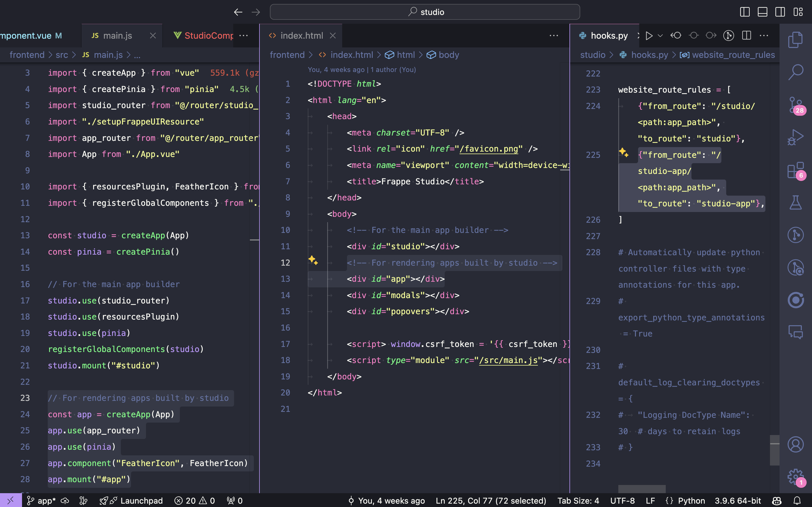Open more actions for the main.js editor group
Screen dimensions: 812x507
click(243, 36)
